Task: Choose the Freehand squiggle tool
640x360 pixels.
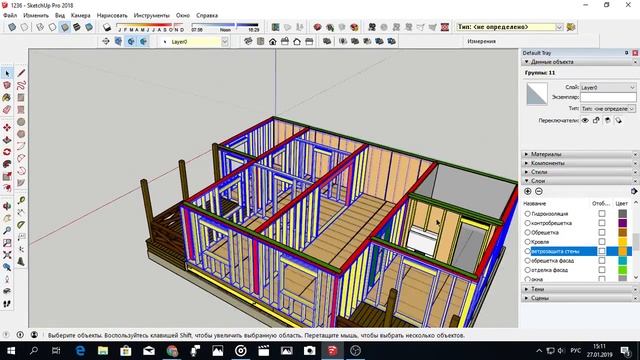Action: 21,85
